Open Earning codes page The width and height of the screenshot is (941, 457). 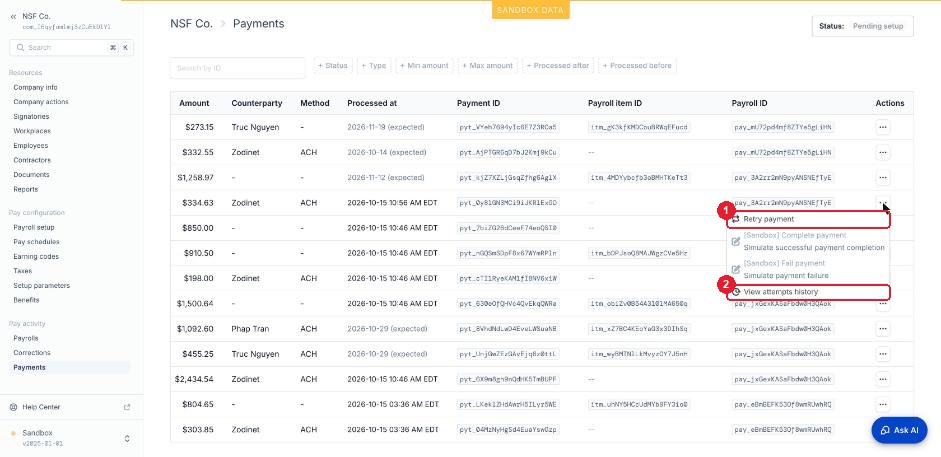(36, 256)
